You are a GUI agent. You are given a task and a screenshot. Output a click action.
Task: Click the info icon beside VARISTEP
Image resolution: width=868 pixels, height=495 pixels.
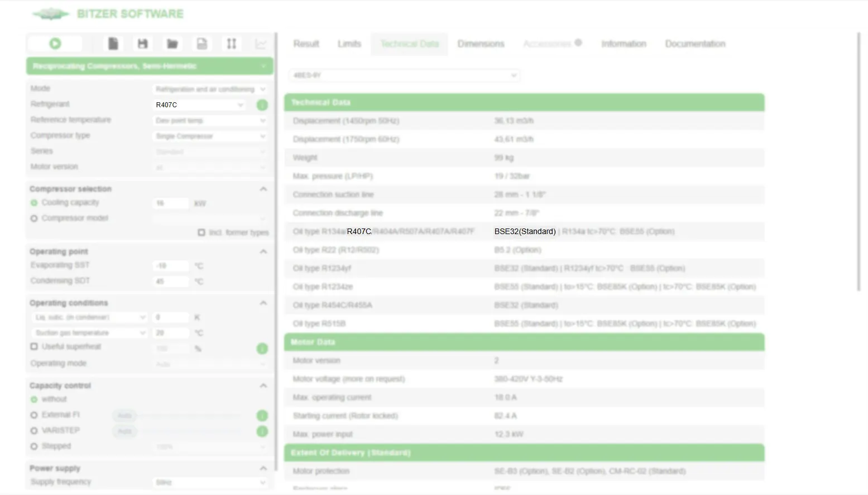click(x=262, y=431)
